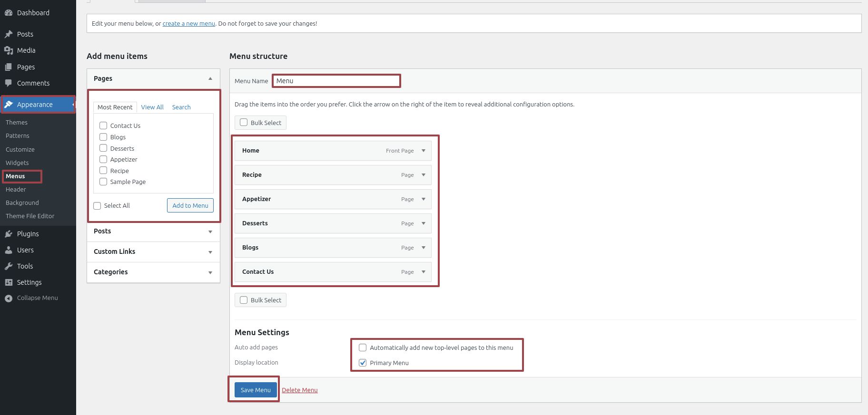Check the Blogs page checkbox
The width and height of the screenshot is (868, 415).
pyautogui.click(x=103, y=137)
